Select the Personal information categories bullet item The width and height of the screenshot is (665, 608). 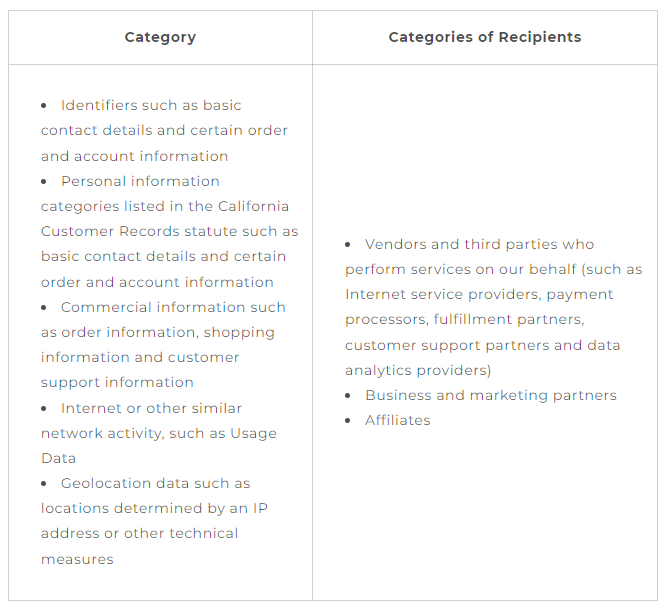click(x=170, y=231)
